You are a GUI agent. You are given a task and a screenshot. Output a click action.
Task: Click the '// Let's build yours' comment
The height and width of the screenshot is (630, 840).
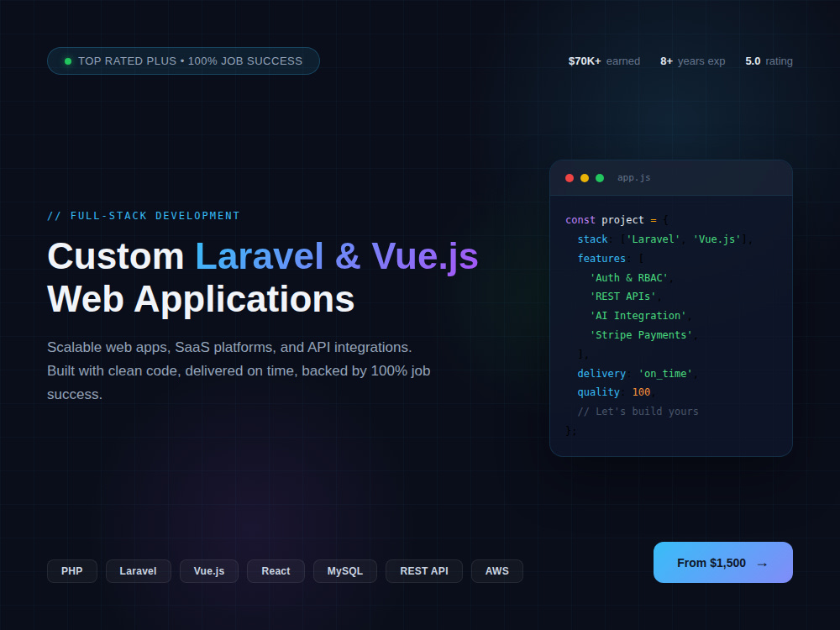click(638, 412)
